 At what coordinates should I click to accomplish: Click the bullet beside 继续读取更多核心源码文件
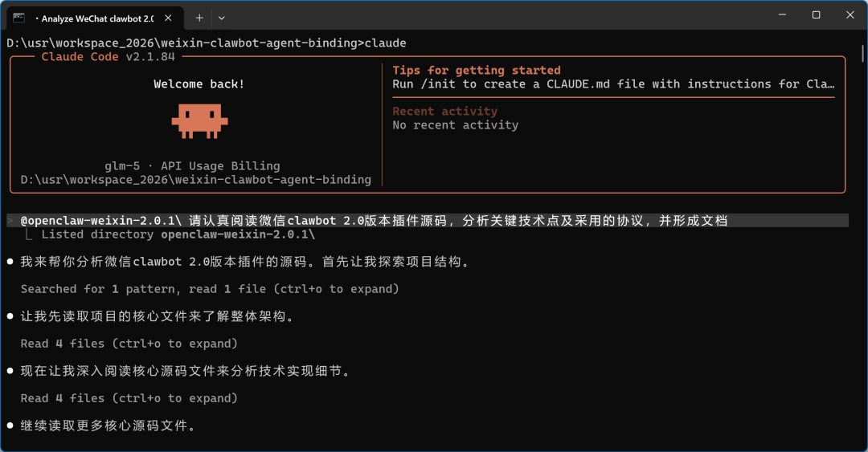pyautogui.click(x=10, y=426)
